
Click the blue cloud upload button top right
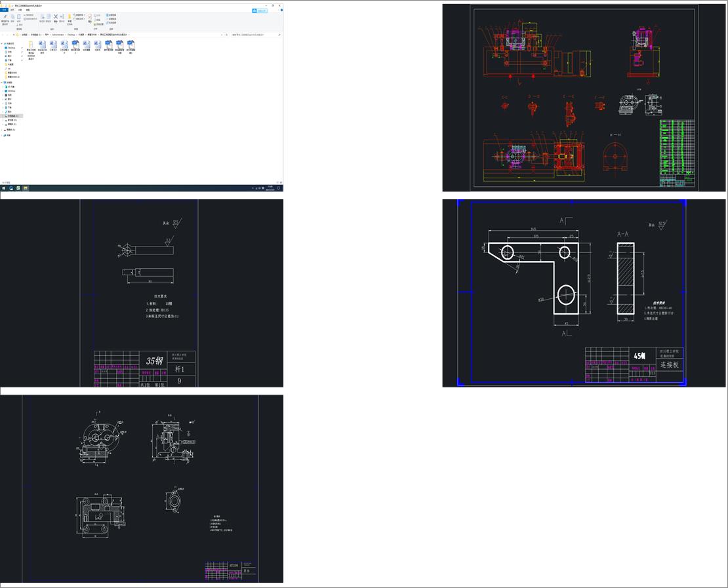260,10
